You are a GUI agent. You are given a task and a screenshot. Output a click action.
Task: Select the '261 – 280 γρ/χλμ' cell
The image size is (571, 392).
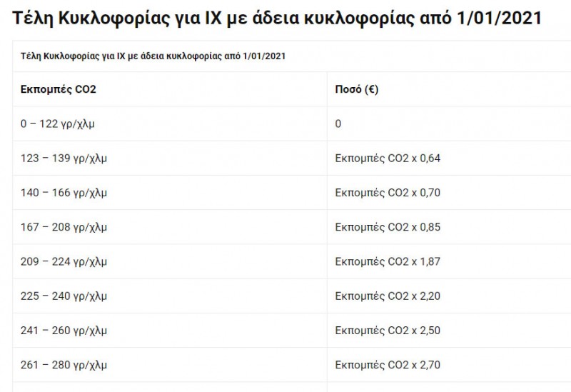[x=64, y=366]
